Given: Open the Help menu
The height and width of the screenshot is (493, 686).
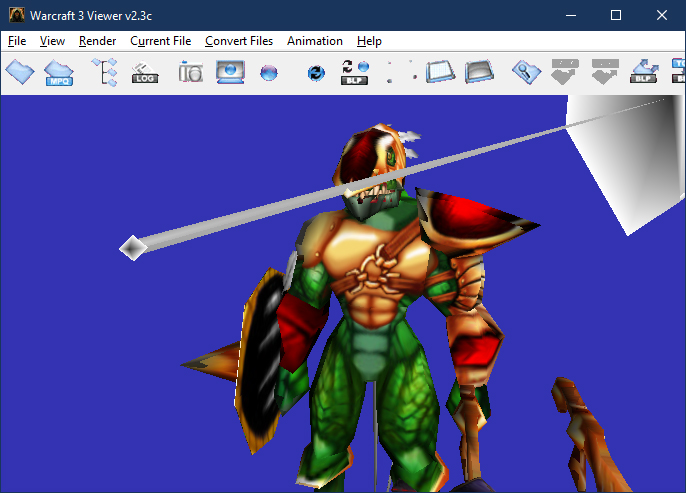Looking at the screenshot, I should pyautogui.click(x=369, y=41).
